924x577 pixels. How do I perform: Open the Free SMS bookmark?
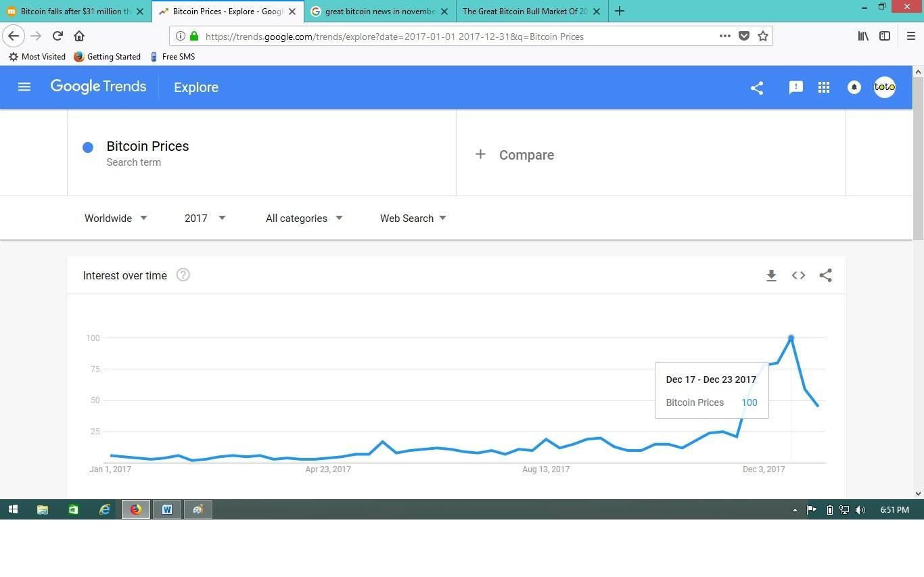coord(172,57)
